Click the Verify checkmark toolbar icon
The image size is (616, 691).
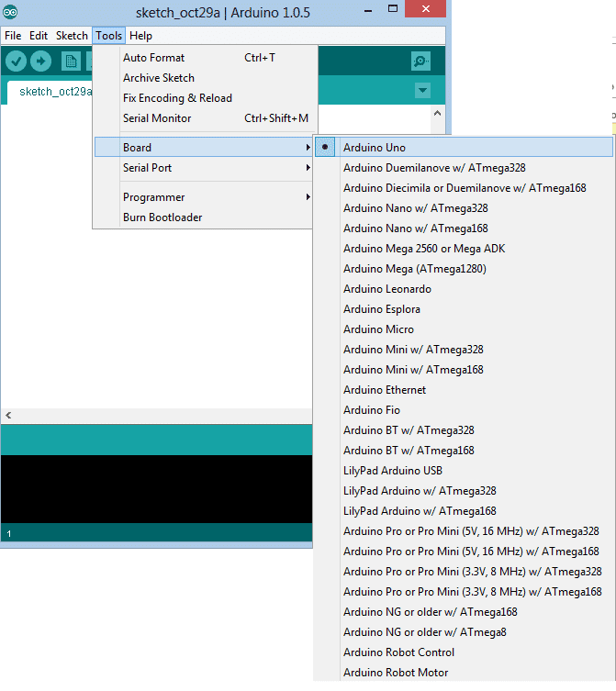17,61
